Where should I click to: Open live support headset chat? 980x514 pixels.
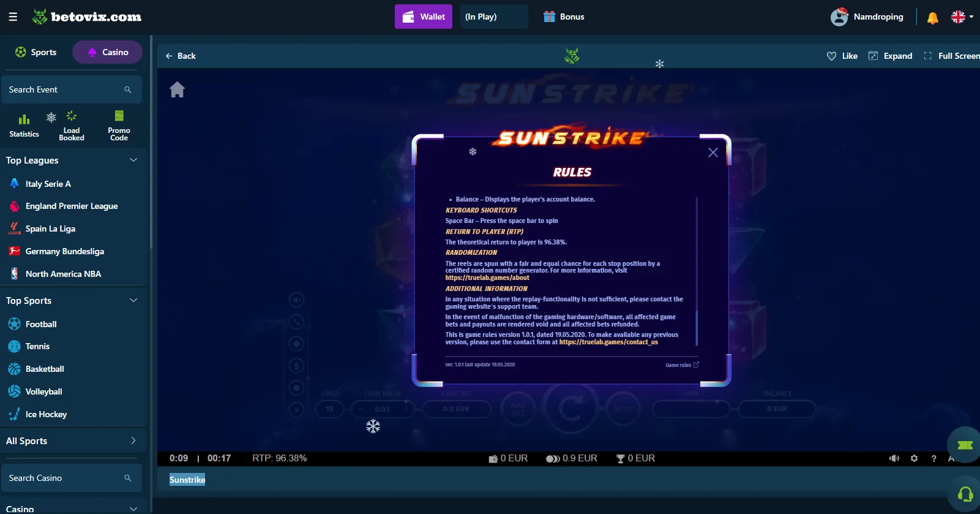[965, 494]
